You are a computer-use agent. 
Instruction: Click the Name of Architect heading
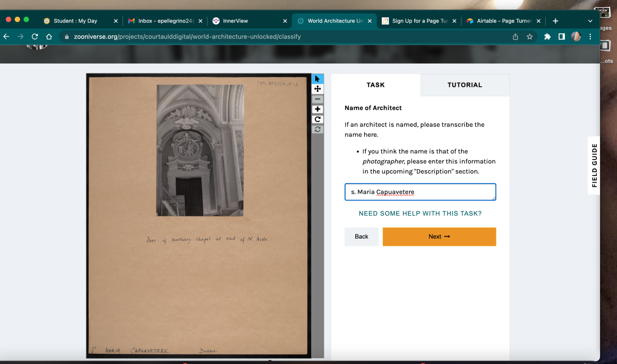point(373,108)
